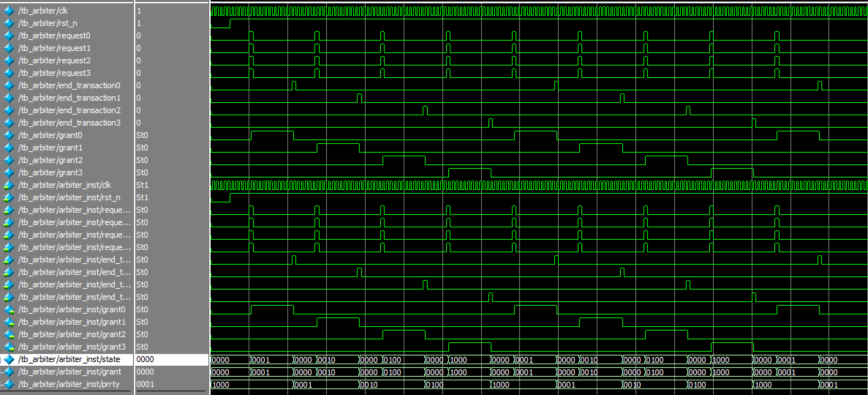Click the signal icon for /tb_arbiter/request2
868x395 pixels.
[x=9, y=61]
